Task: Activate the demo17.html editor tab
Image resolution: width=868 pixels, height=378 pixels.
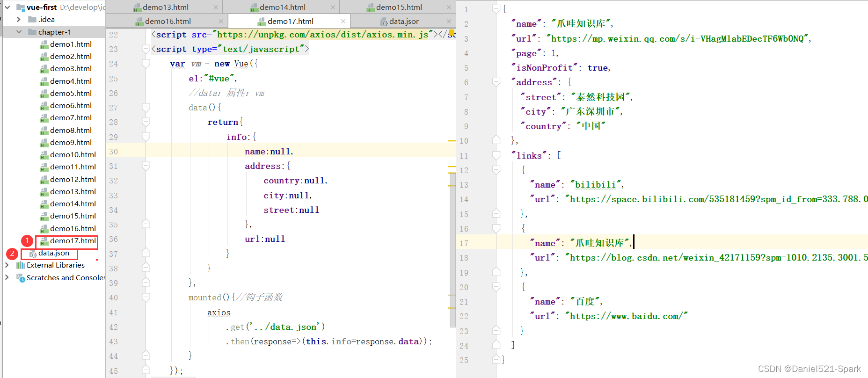Action: (x=290, y=21)
